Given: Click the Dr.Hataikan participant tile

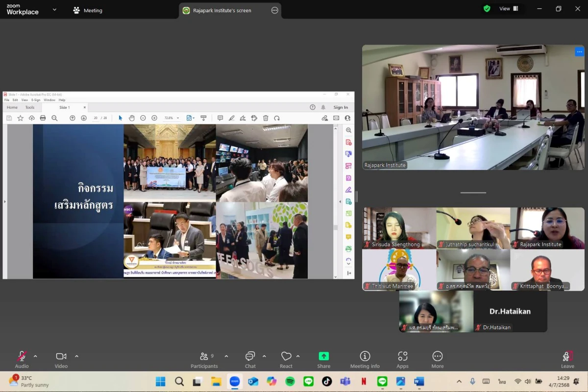Looking at the screenshot, I should tap(510, 312).
